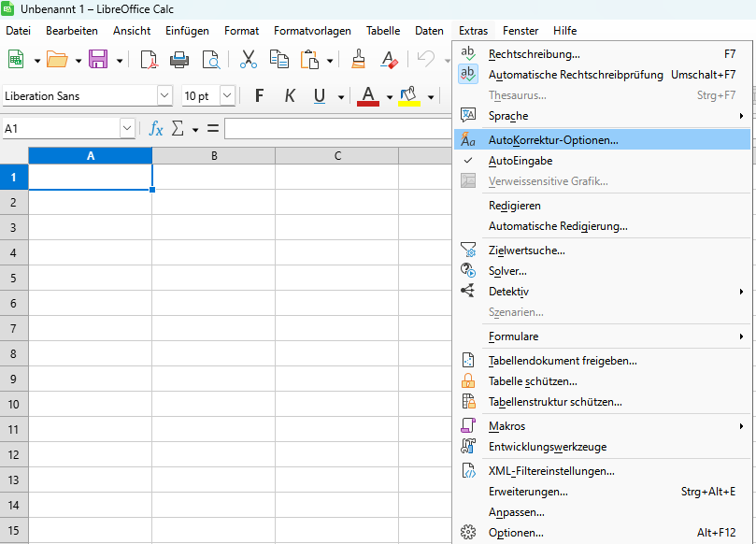This screenshot has height=544, width=756.
Task: Click the Export as PDF icon
Action: 149,60
